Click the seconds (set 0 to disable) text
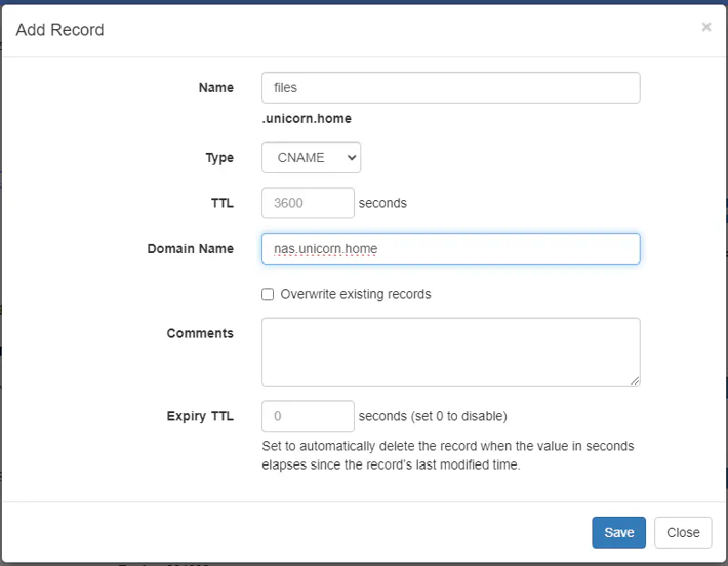 [x=433, y=416]
